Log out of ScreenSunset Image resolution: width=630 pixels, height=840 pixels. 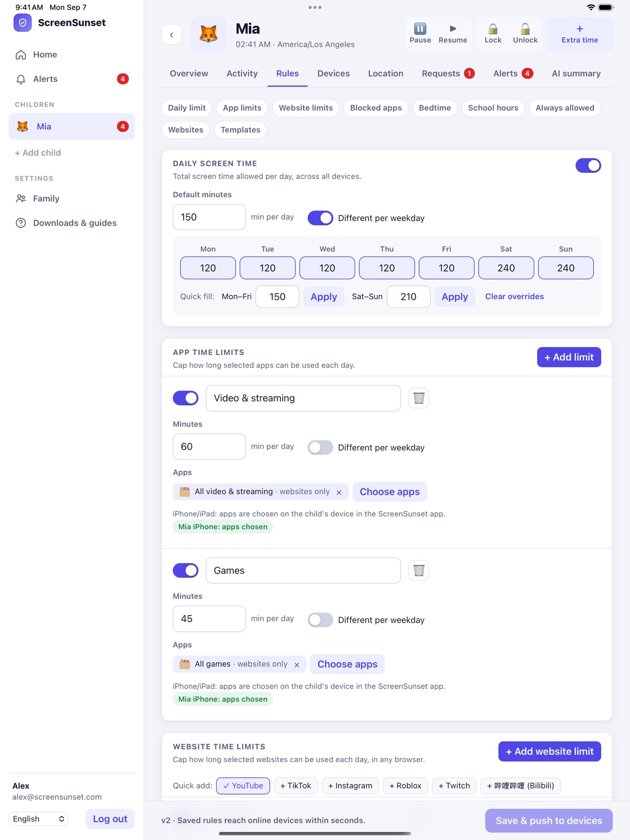click(110, 819)
